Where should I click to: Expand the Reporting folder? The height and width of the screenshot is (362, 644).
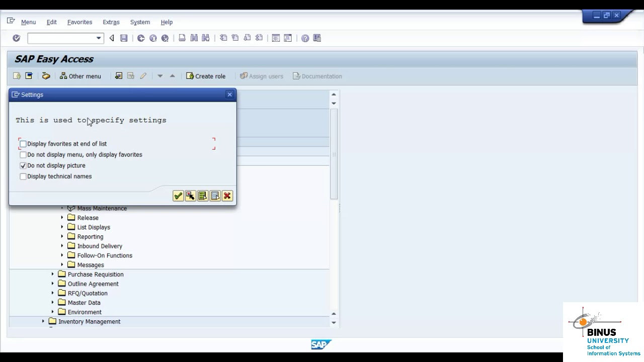[62, 236]
